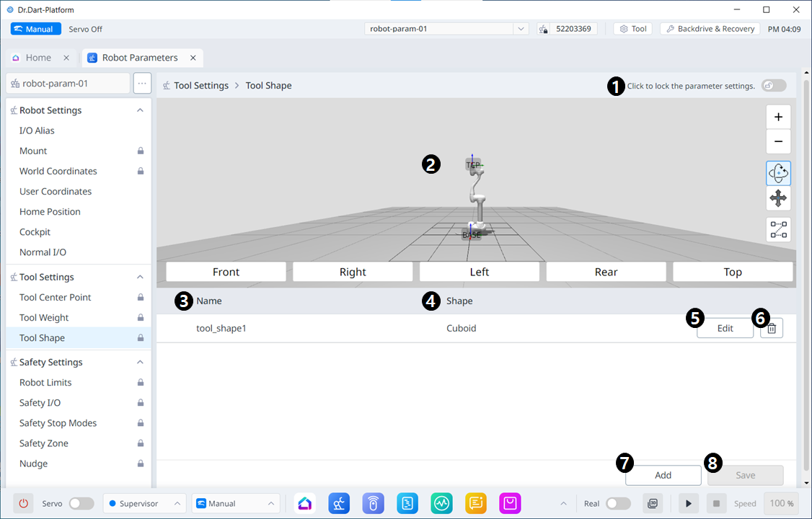Collapse the Robot Settings section
Viewport: 812px width, 519px height.
pyautogui.click(x=140, y=110)
